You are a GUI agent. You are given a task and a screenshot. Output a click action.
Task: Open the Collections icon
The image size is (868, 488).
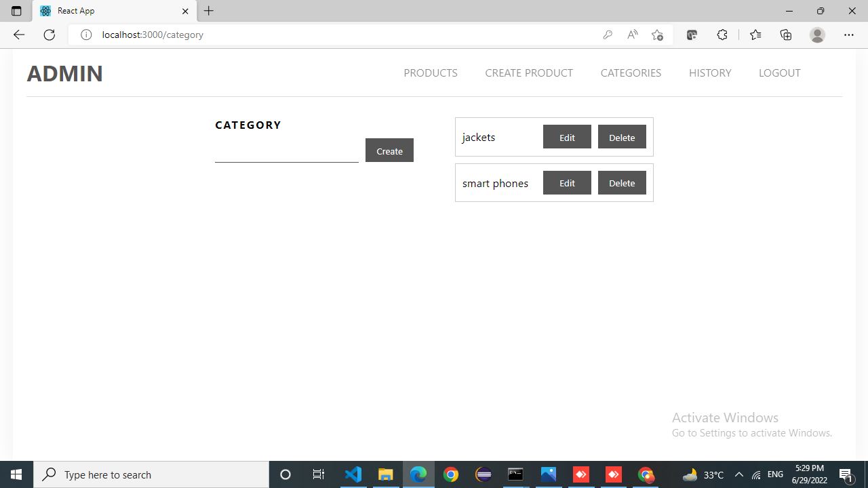tap(786, 35)
